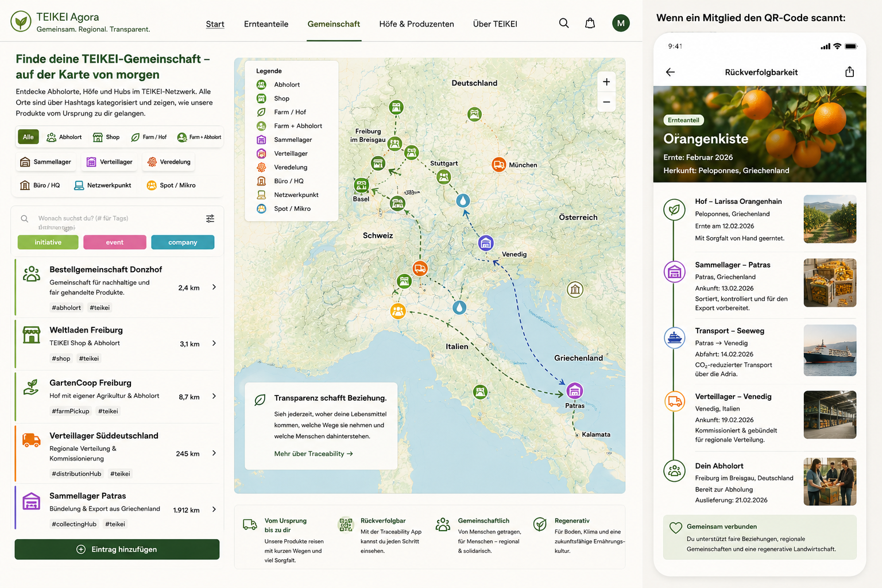Click the Erntenteil badge on Orangenkiste
This screenshot has width=882, height=588.
tap(683, 120)
